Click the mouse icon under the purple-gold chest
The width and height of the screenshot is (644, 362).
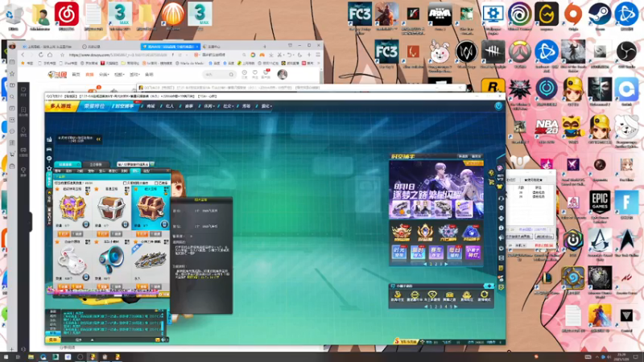(x=85, y=224)
